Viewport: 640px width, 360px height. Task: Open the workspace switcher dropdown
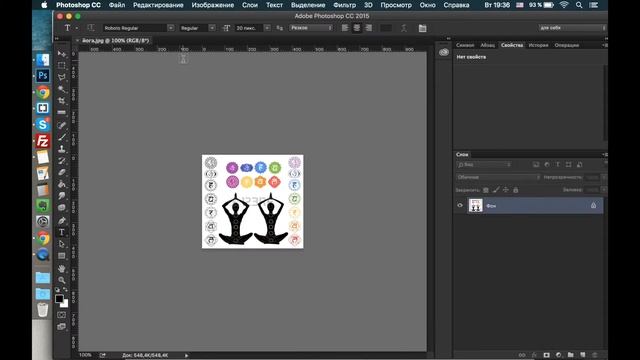pyautogui.click(x=572, y=28)
